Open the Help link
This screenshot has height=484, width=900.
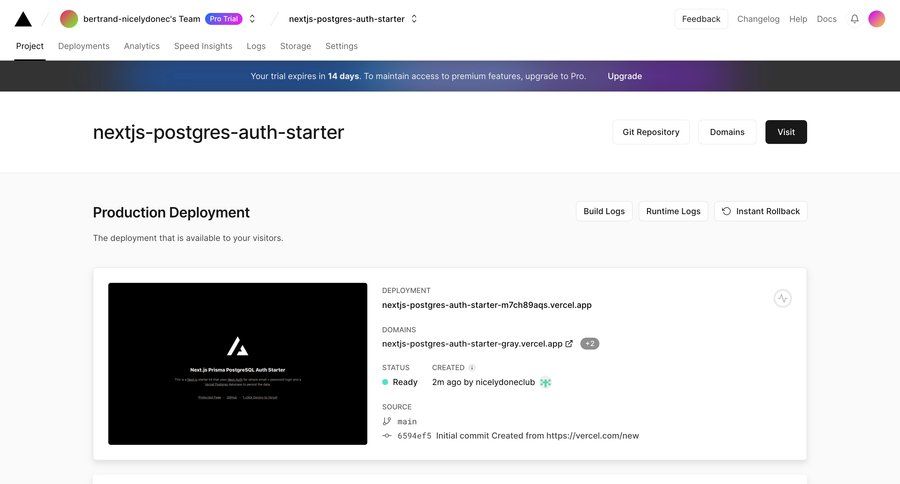click(x=798, y=19)
